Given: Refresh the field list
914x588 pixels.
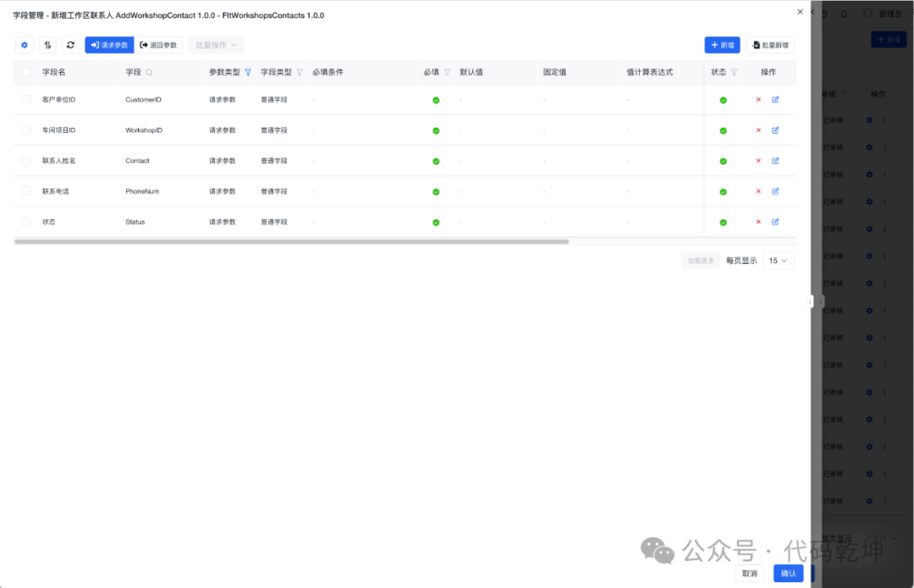Looking at the screenshot, I should [70, 45].
